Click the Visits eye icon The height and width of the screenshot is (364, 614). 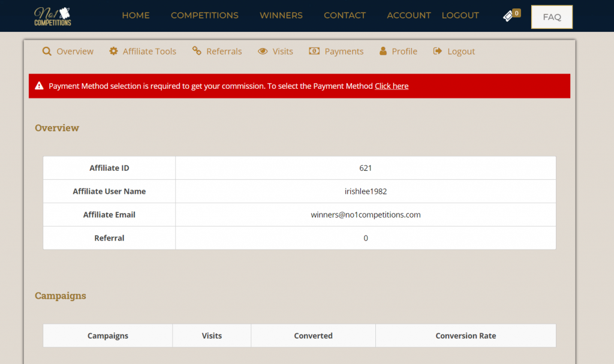tap(263, 52)
